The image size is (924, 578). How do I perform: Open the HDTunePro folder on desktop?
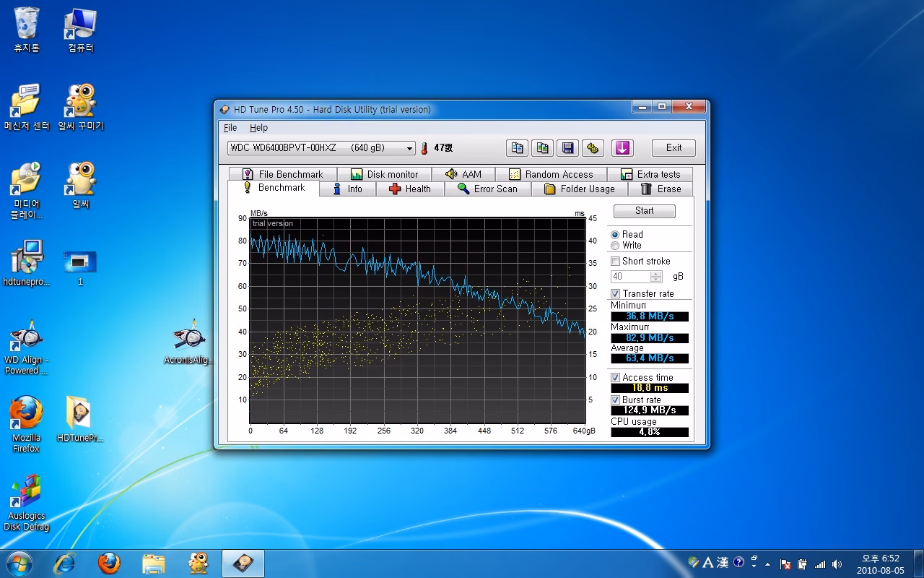point(80,419)
